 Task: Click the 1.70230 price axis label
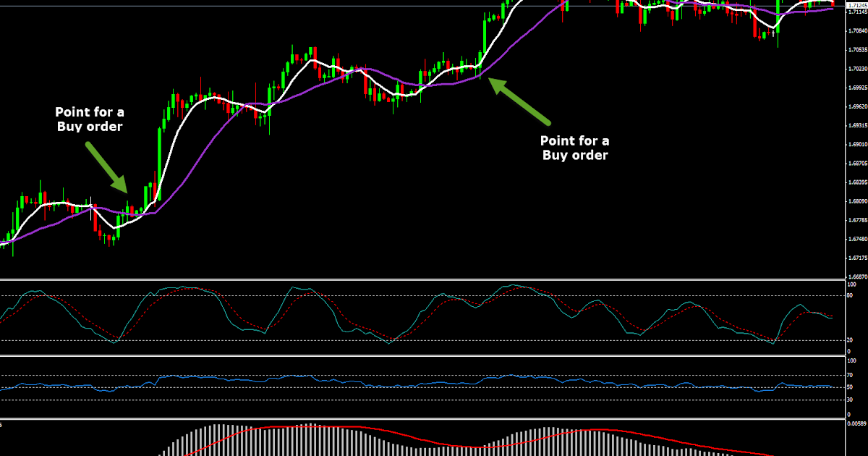pyautogui.click(x=858, y=69)
